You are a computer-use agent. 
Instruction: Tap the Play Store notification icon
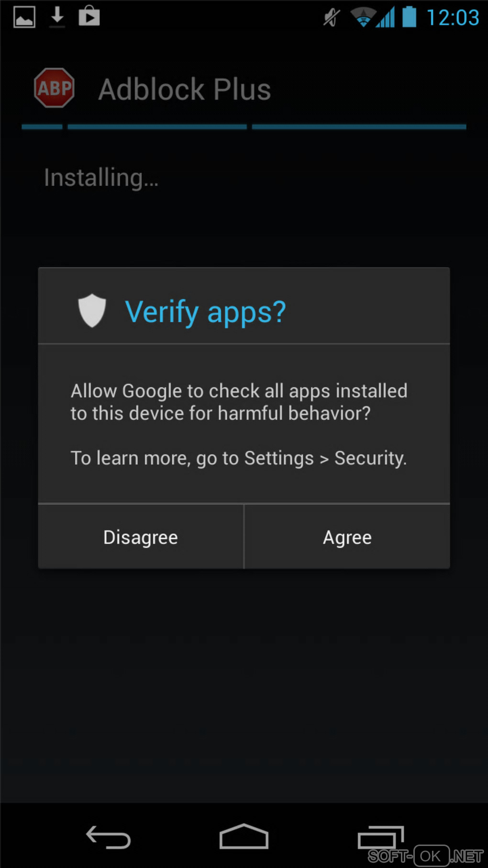tap(89, 16)
